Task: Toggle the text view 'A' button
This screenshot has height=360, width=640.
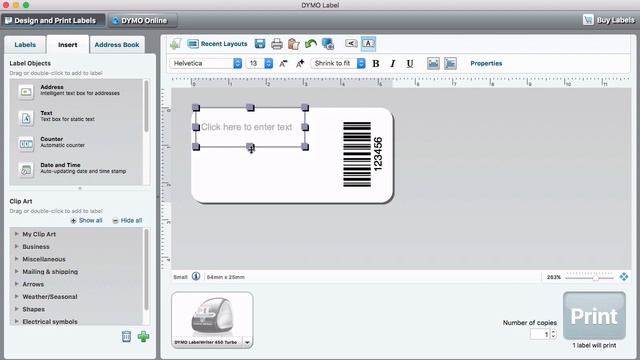Action: coord(368,43)
